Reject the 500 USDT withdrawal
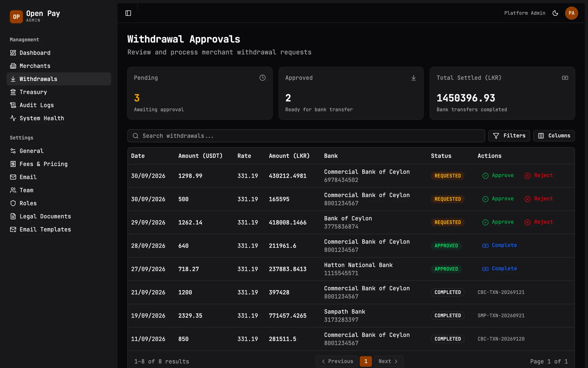The width and height of the screenshot is (588, 368). click(539, 199)
